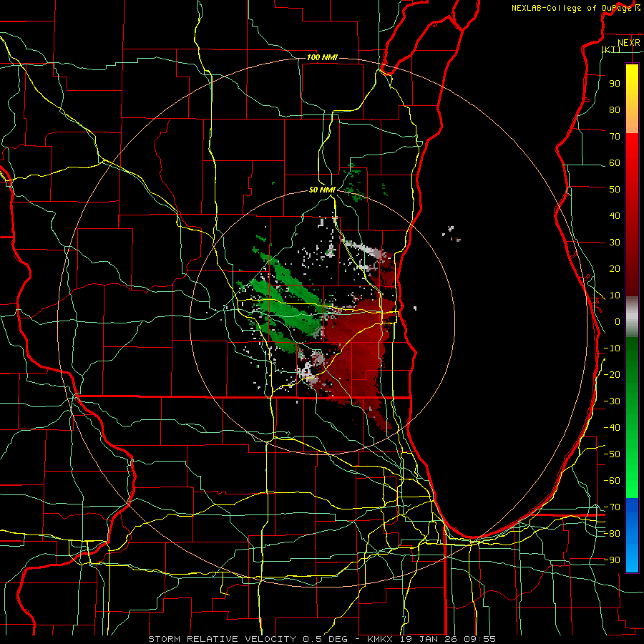Click the yellow segment of the velocity color bar

632,99
